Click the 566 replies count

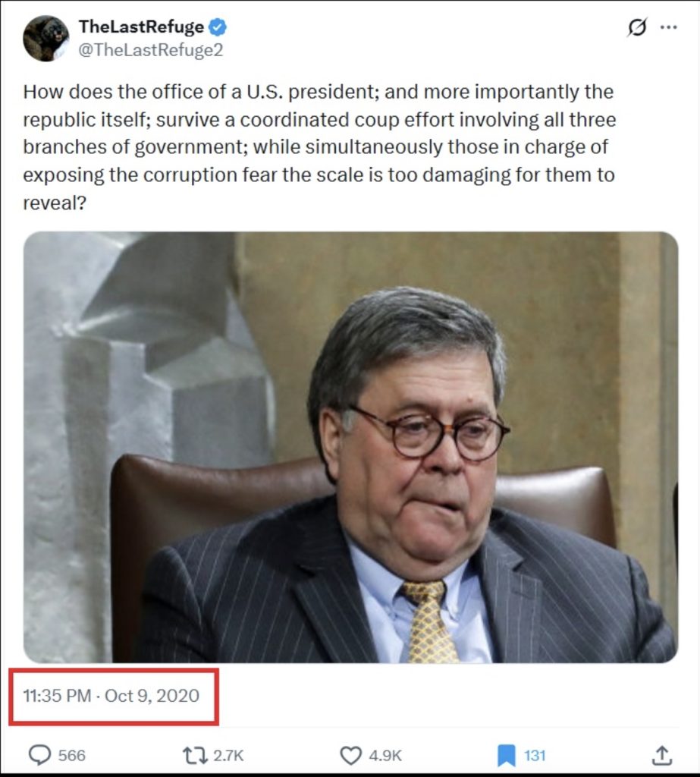click(72, 756)
